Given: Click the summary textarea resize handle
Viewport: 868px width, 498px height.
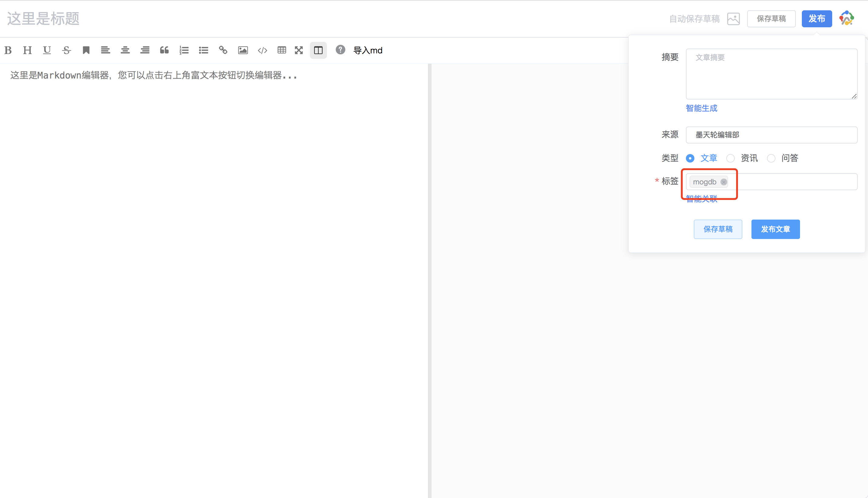Looking at the screenshot, I should (854, 96).
